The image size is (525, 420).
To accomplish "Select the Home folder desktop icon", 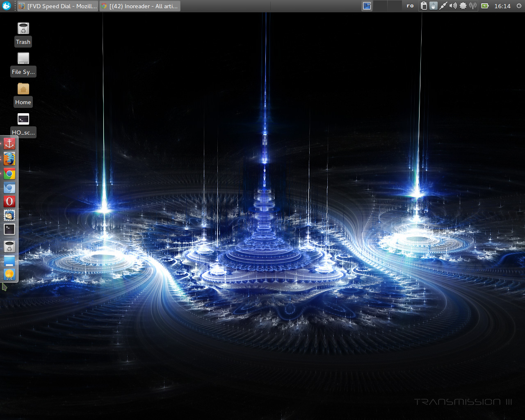I will point(23,89).
